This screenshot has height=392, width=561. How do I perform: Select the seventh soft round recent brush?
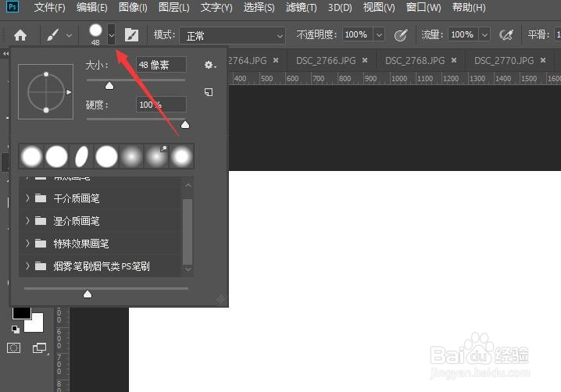(181, 156)
